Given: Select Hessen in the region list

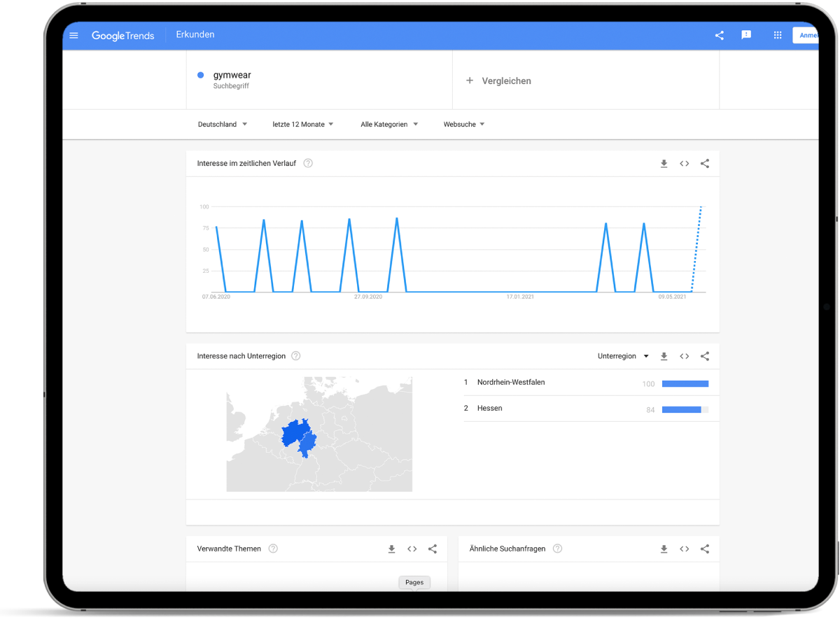Looking at the screenshot, I should tap(490, 409).
